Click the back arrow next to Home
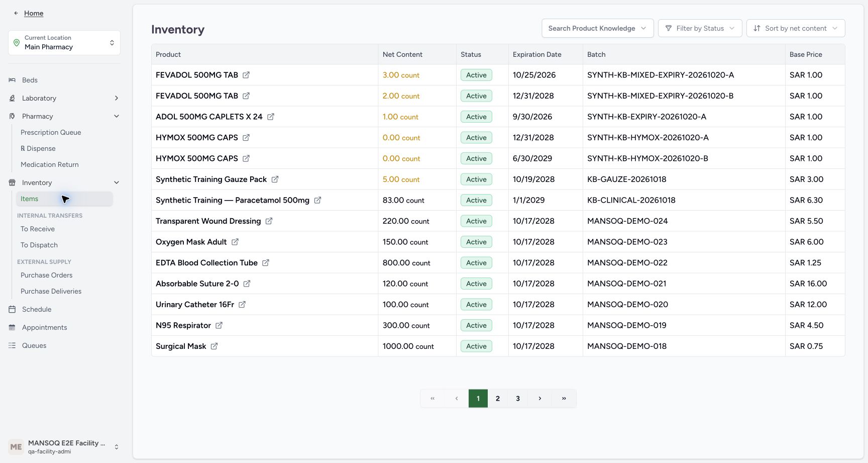The image size is (868, 463). (x=16, y=13)
